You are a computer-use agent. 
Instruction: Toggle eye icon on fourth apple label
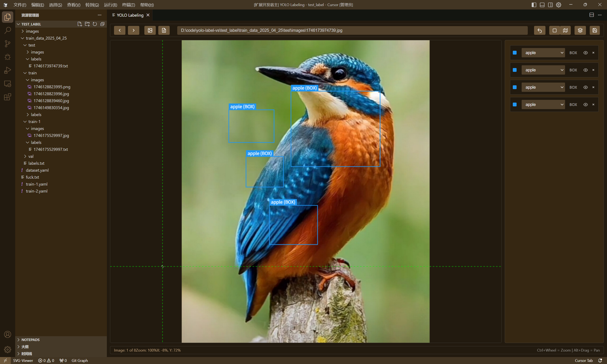tap(586, 104)
